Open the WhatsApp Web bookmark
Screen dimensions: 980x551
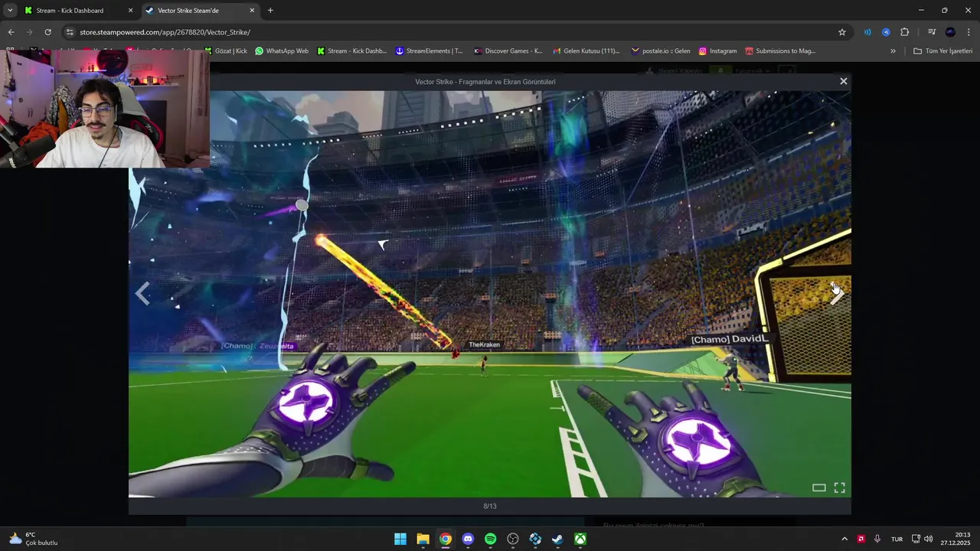(282, 51)
